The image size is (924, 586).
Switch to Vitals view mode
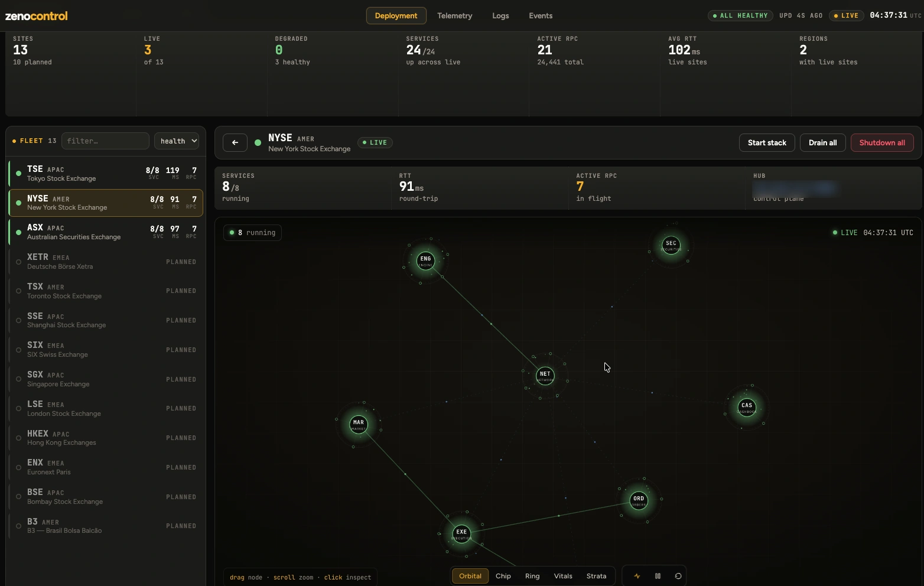563,576
